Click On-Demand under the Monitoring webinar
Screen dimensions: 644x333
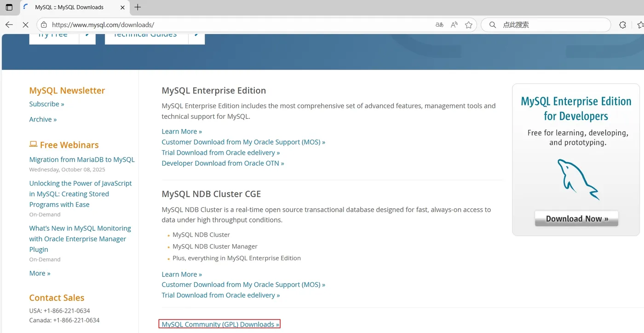(45, 259)
